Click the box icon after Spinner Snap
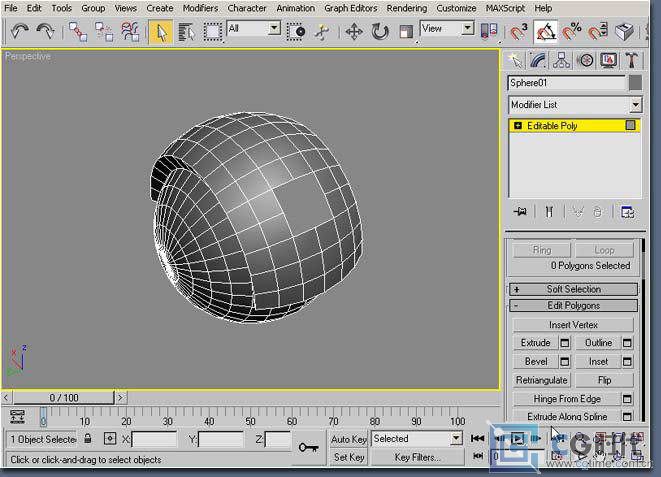 point(624,32)
